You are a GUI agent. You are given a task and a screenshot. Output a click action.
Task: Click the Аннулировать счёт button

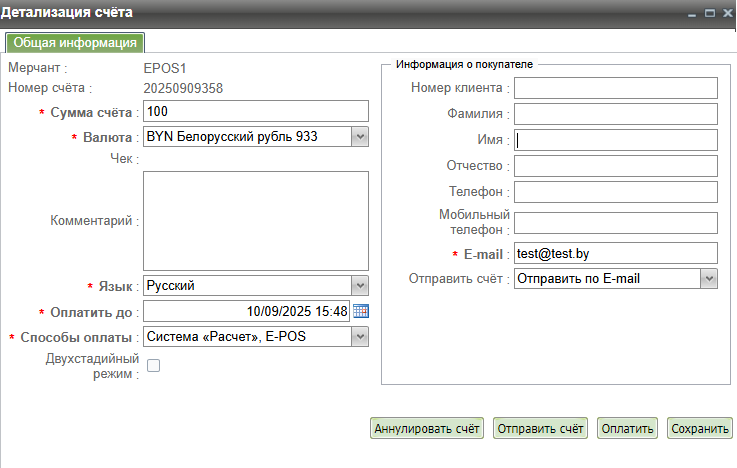point(427,429)
